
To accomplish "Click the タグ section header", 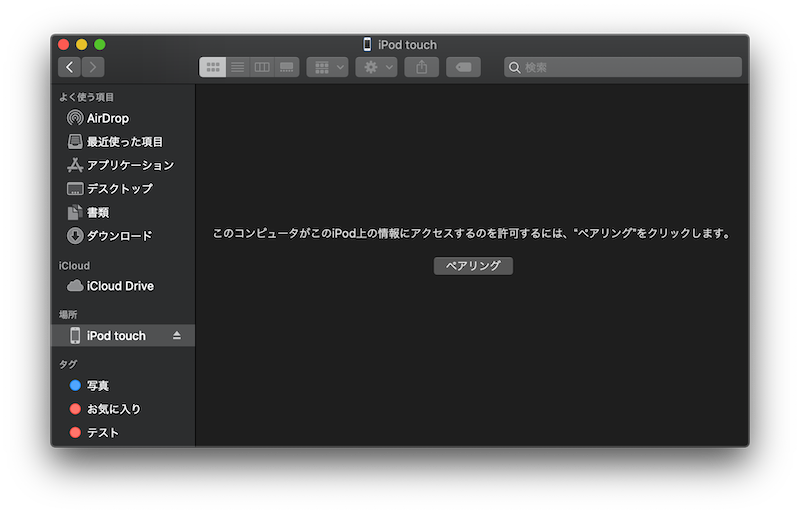I will [x=68, y=364].
